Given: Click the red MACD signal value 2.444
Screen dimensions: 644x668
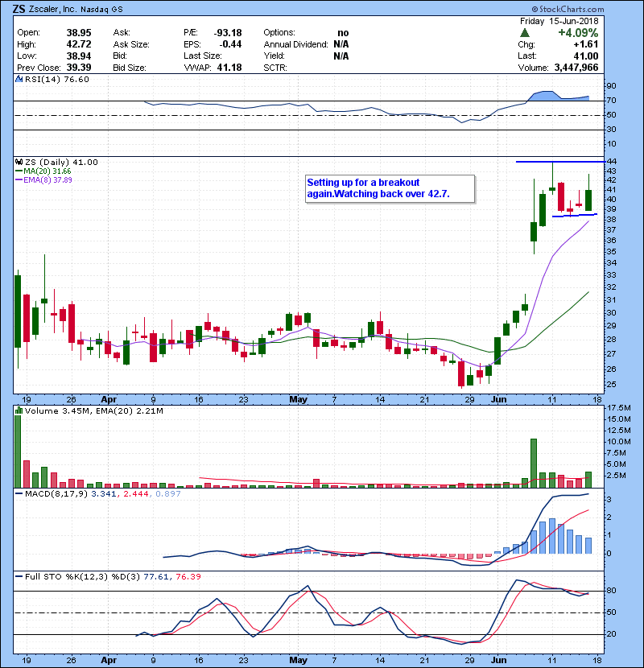Looking at the screenshot, I should coord(136,494).
